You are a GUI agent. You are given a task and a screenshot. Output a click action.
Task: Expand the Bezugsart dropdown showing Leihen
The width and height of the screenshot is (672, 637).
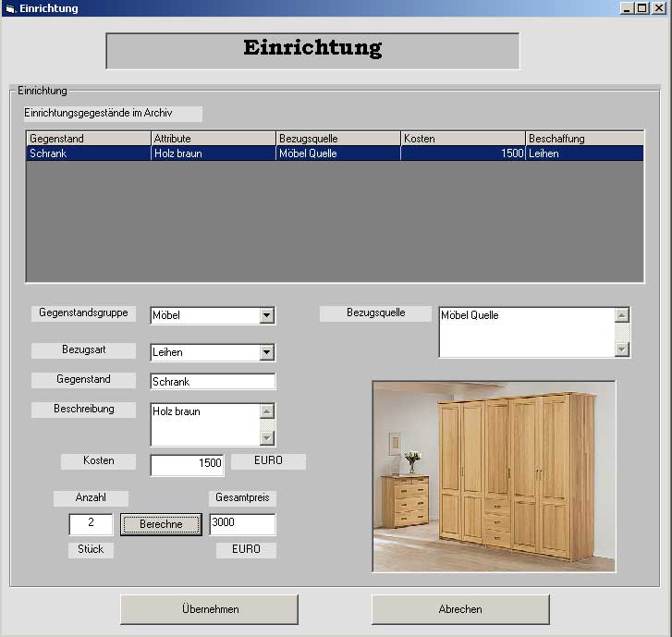click(x=267, y=352)
